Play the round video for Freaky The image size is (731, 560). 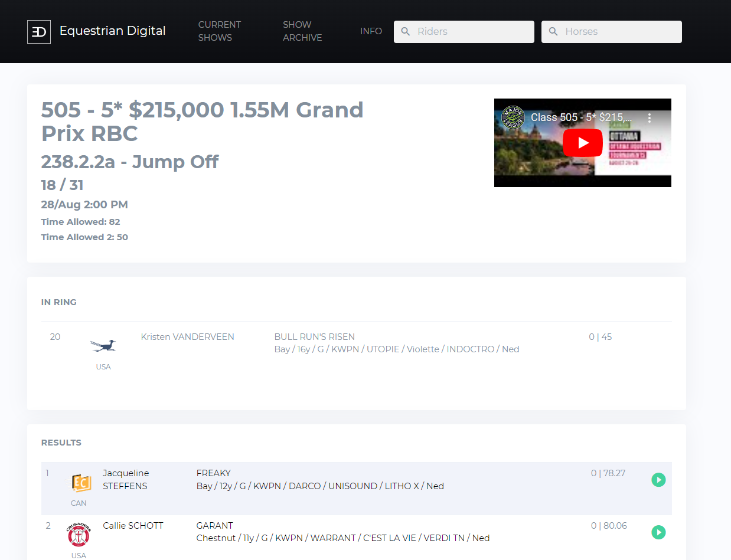click(x=658, y=480)
